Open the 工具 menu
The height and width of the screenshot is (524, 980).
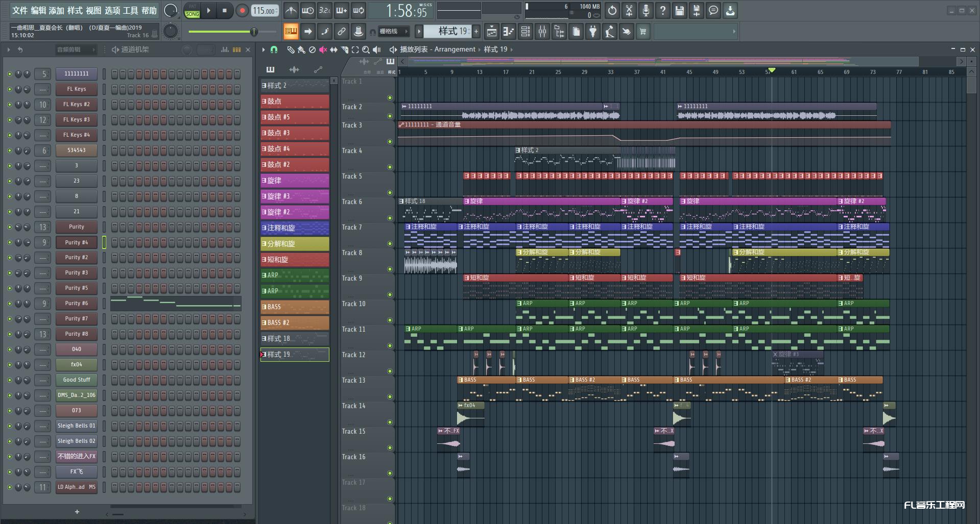131,10
